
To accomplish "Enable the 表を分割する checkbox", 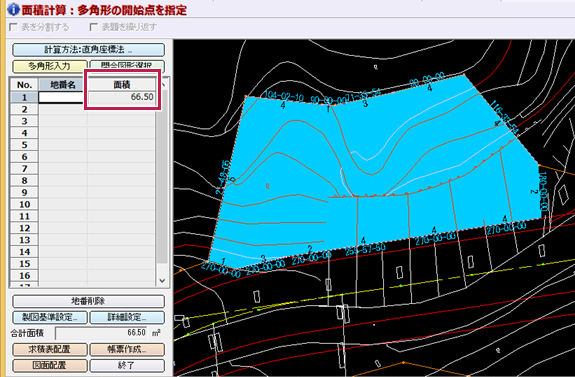I will coord(14,27).
